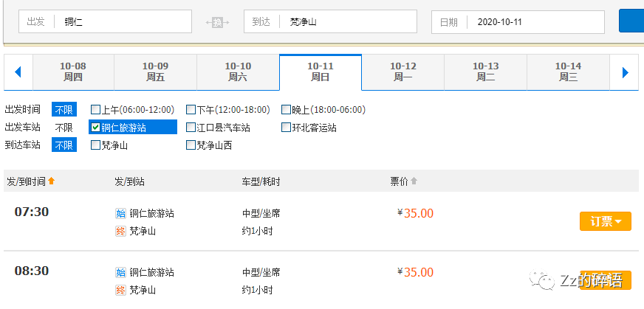This screenshot has height=309, width=644.
Task: Sort by ticket price arrow icon
Action: tap(414, 181)
